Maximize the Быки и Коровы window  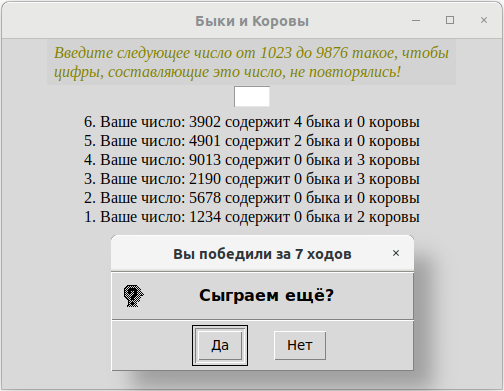point(450,20)
